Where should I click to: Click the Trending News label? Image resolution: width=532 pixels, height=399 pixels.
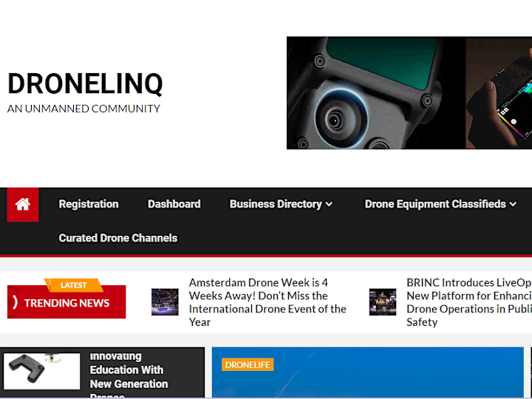point(66,303)
